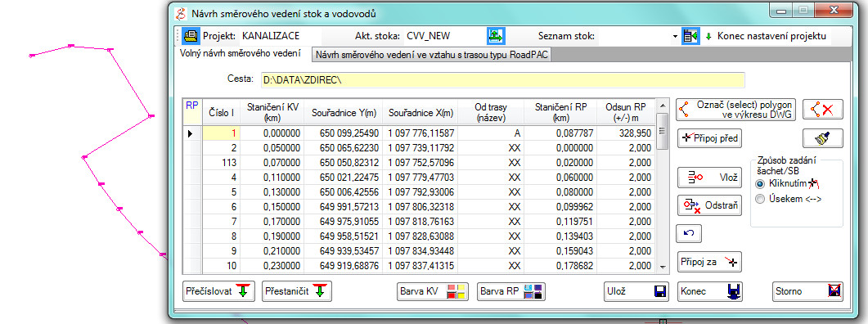The image size is (868, 324).
Task: Open Barva KV color settings
Action: point(432,291)
